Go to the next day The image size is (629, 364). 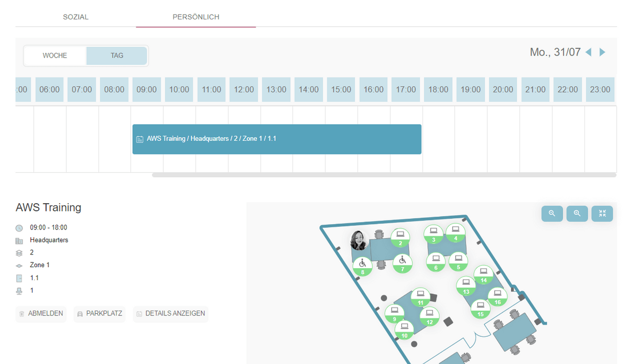coord(602,52)
